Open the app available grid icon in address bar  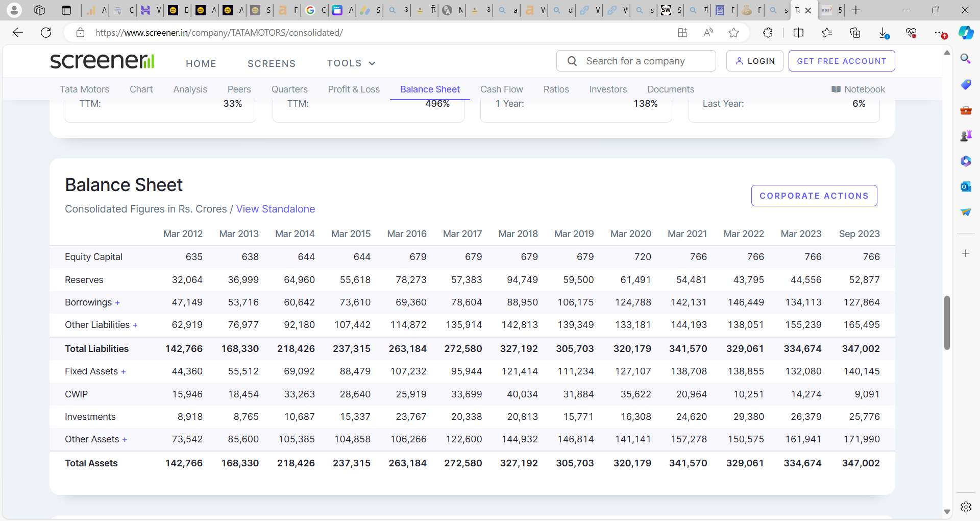[682, 33]
